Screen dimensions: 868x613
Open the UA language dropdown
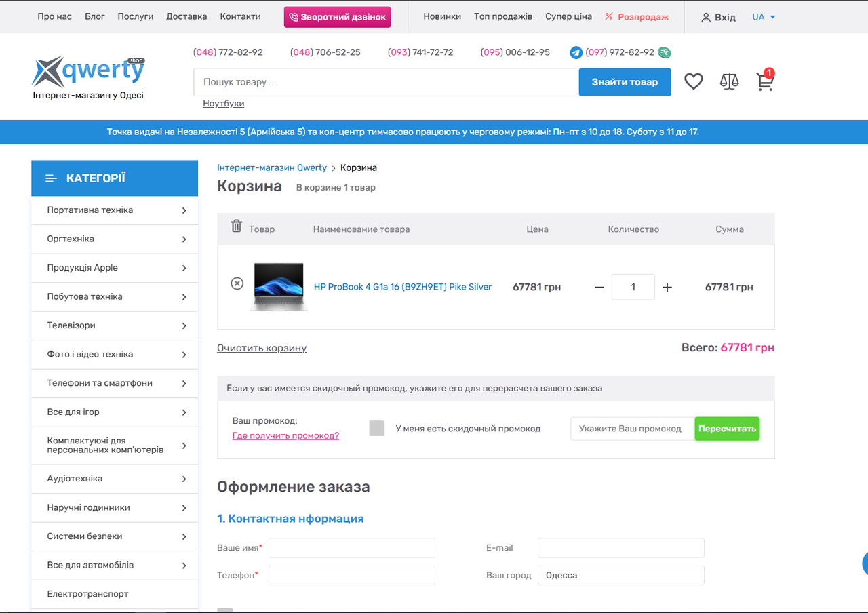764,17
